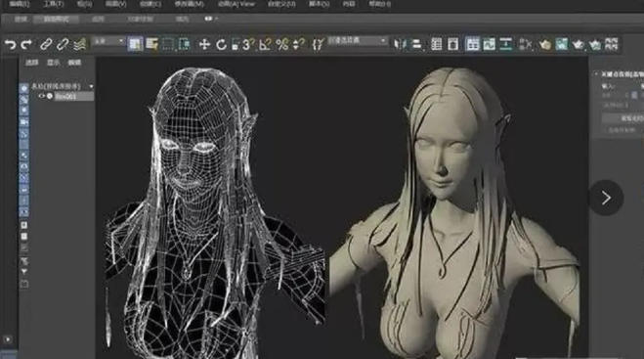Screen dimensions: 644x359
Task: Select the Box001 item in scene explorer
Action: point(74,96)
